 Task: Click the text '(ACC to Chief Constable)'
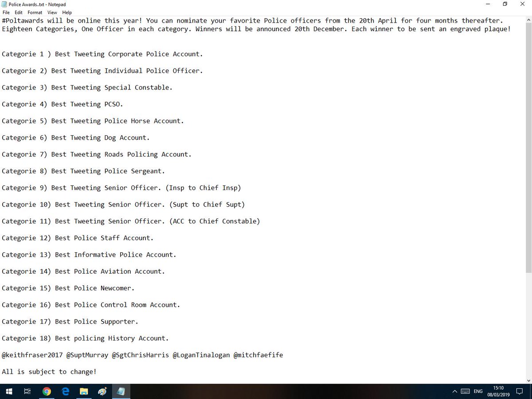click(x=215, y=221)
